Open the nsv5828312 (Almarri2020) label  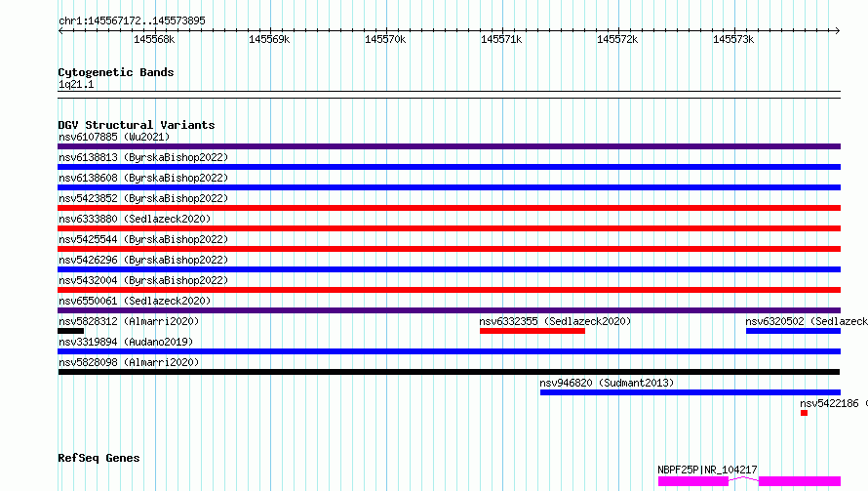[x=129, y=321]
